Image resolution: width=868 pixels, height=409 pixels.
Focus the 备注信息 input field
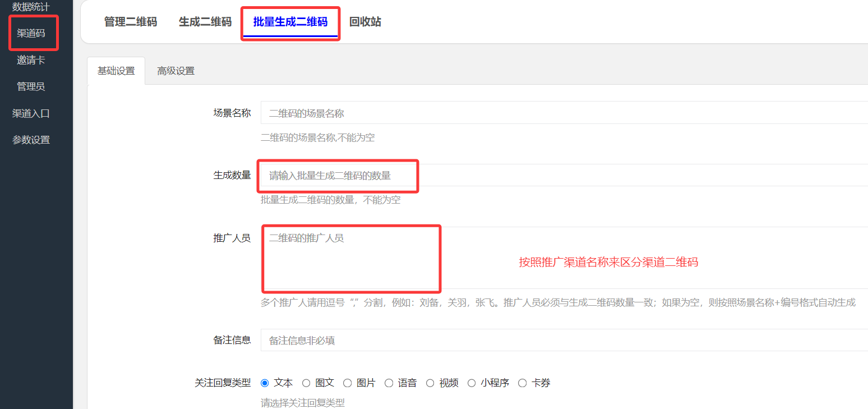click(564, 340)
